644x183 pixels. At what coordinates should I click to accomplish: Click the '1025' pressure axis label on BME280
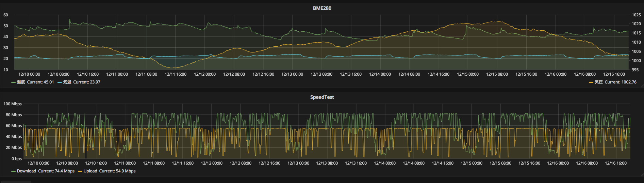(636, 15)
